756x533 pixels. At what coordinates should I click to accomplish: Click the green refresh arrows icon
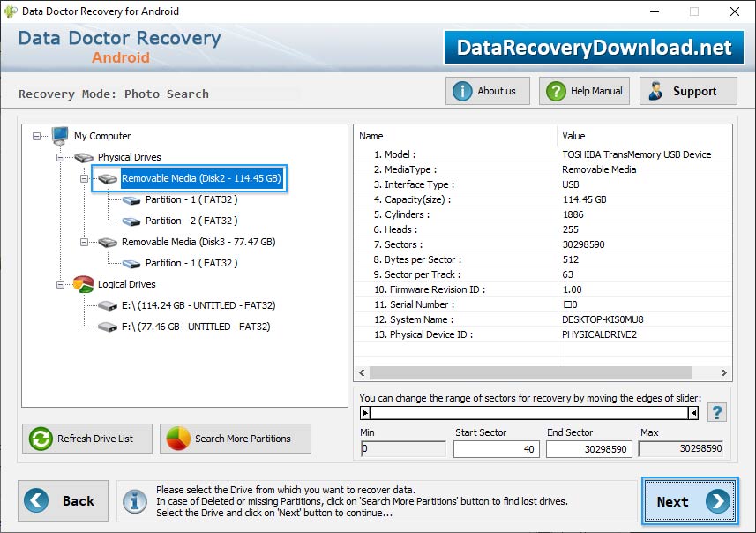[x=41, y=439]
